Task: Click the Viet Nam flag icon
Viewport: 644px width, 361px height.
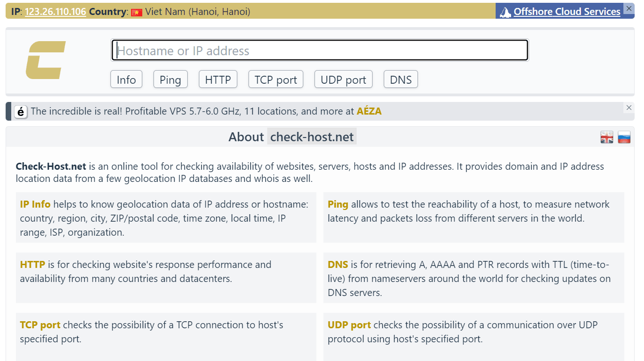Action: click(x=137, y=12)
